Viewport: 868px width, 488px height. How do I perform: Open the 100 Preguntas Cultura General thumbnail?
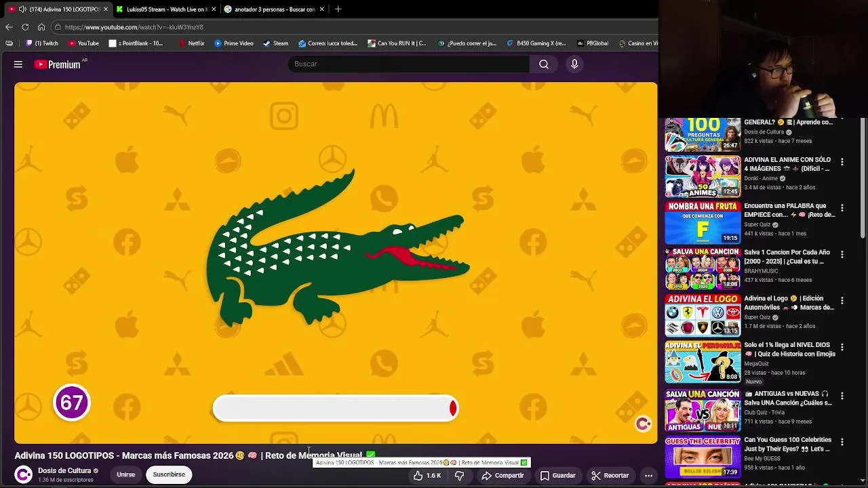point(703,134)
